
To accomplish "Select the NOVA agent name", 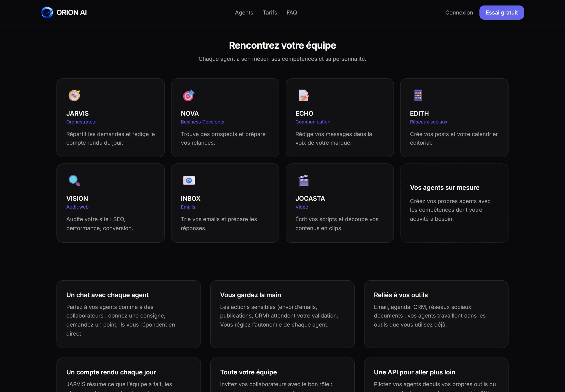I will [190, 113].
